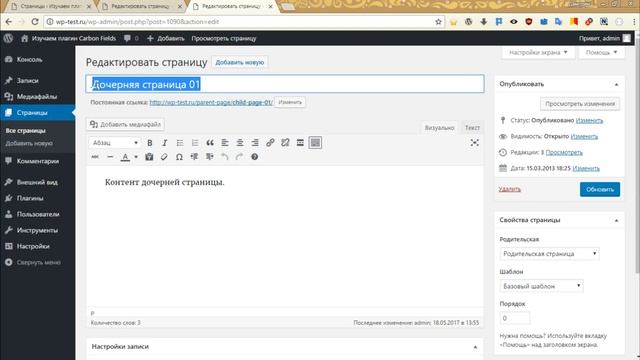
Task: Click Изменить permalink button
Action: [290, 102]
